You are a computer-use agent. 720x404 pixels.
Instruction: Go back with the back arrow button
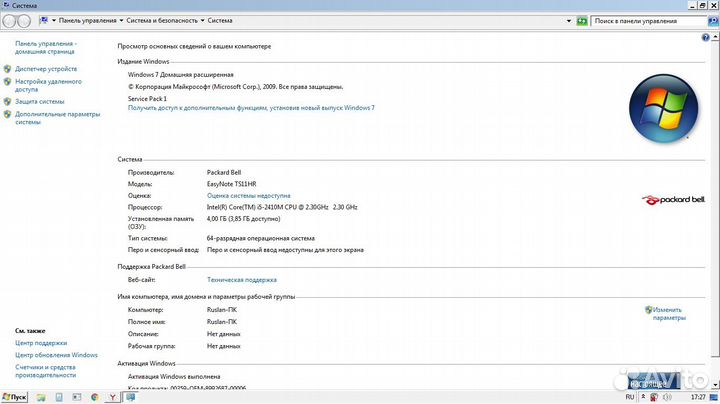click(x=9, y=21)
